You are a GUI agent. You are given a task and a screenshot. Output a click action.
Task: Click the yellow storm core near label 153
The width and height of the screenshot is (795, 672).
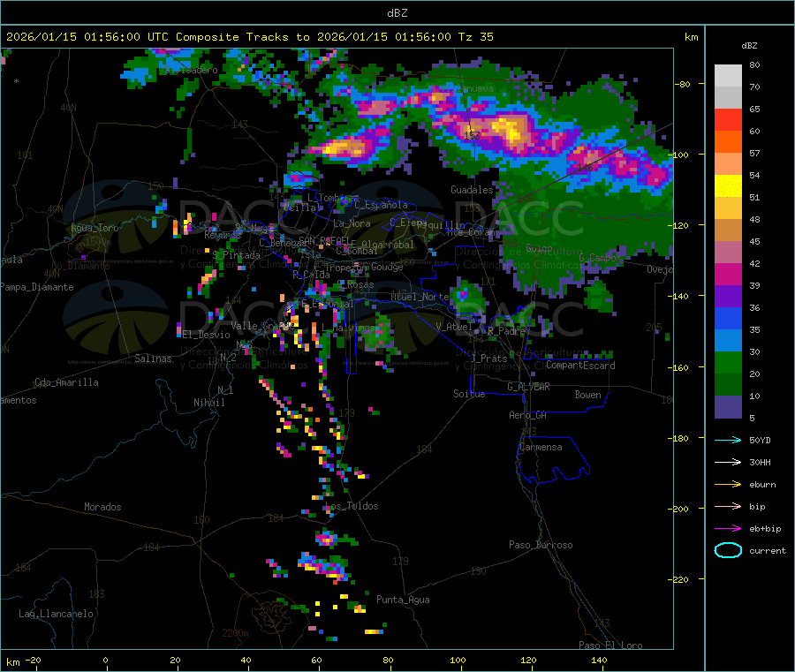coord(509,128)
